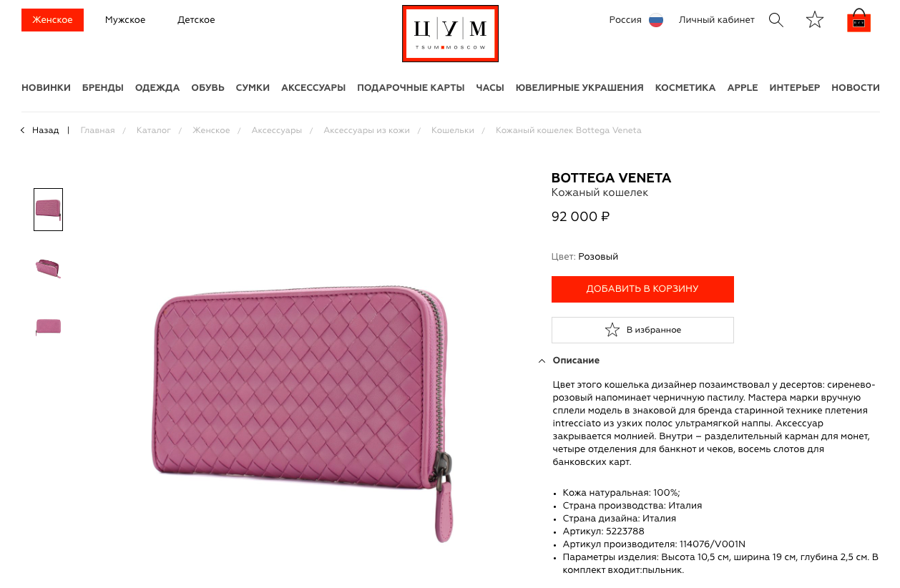
Task: Click the TSUM Moscow logo
Action: click(x=450, y=34)
